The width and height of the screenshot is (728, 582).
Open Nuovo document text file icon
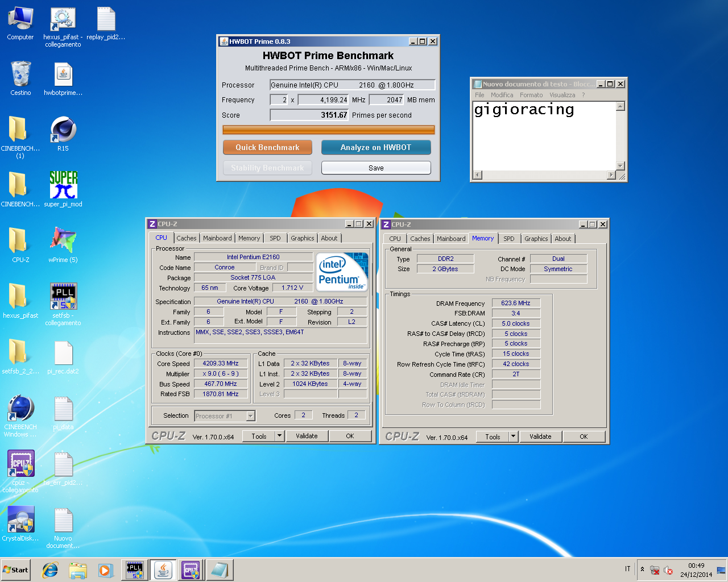[x=63, y=527]
